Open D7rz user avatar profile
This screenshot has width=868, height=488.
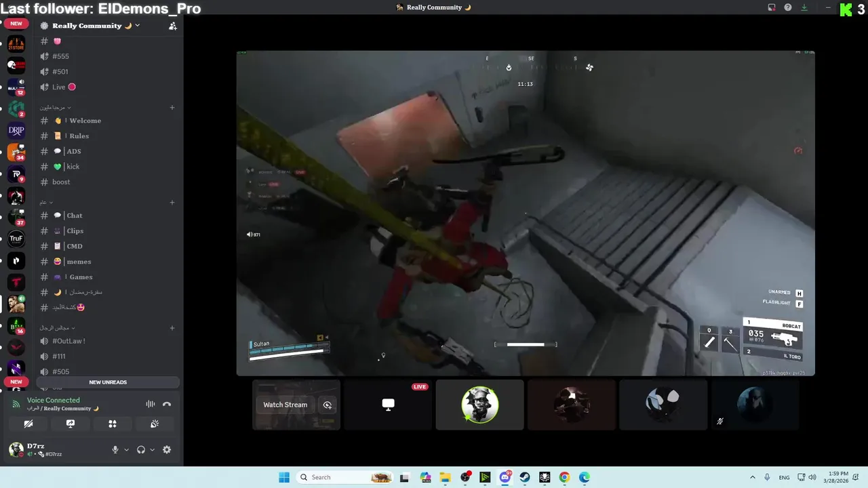click(x=16, y=449)
